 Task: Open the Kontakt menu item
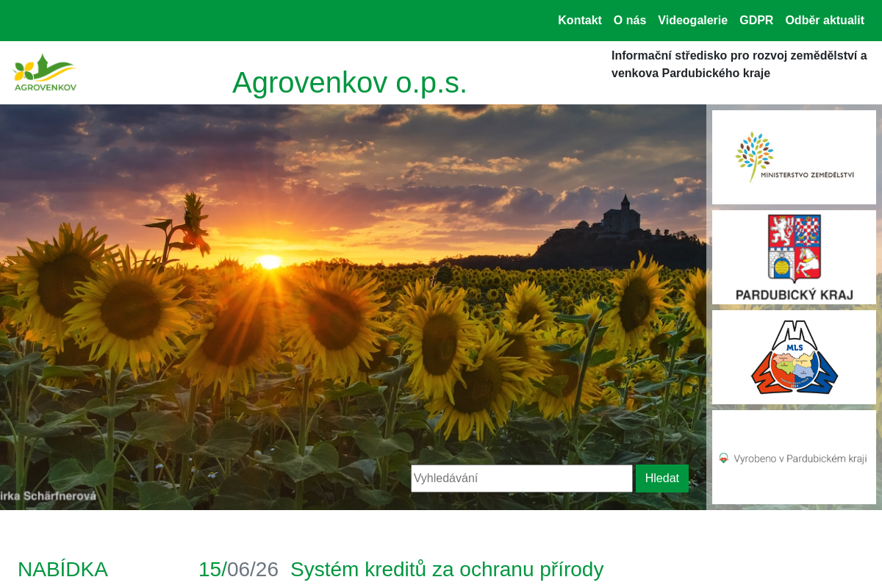pyautogui.click(x=580, y=21)
